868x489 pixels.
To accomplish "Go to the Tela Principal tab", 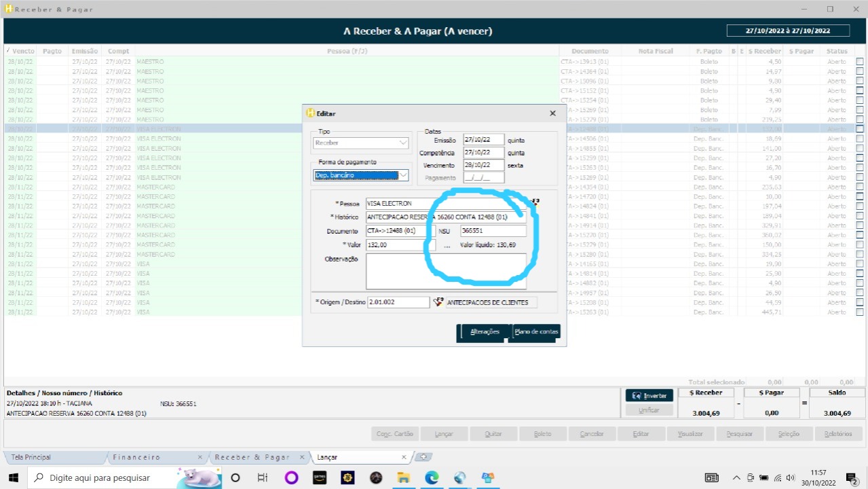I will point(31,457).
